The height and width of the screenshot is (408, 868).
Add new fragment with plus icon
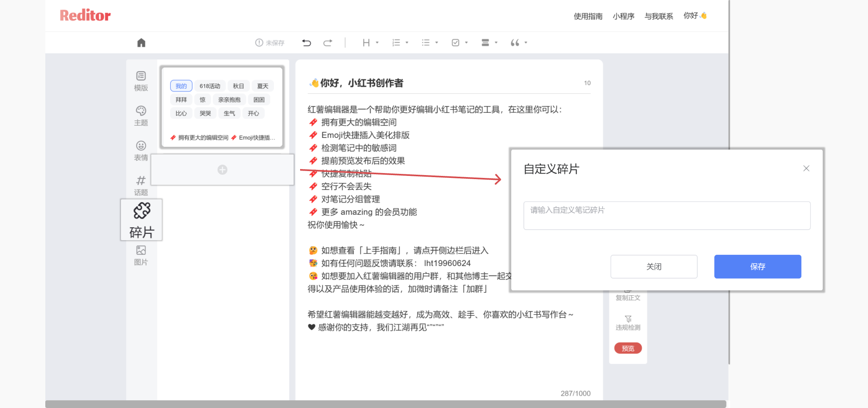coord(222,169)
